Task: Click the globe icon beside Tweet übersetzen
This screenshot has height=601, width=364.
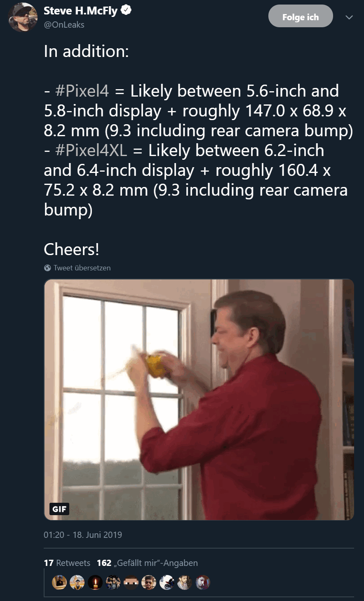Action: (x=47, y=268)
